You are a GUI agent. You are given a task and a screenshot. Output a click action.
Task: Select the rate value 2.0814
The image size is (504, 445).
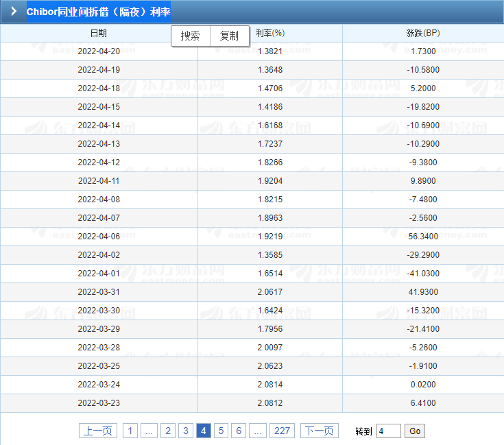click(270, 385)
